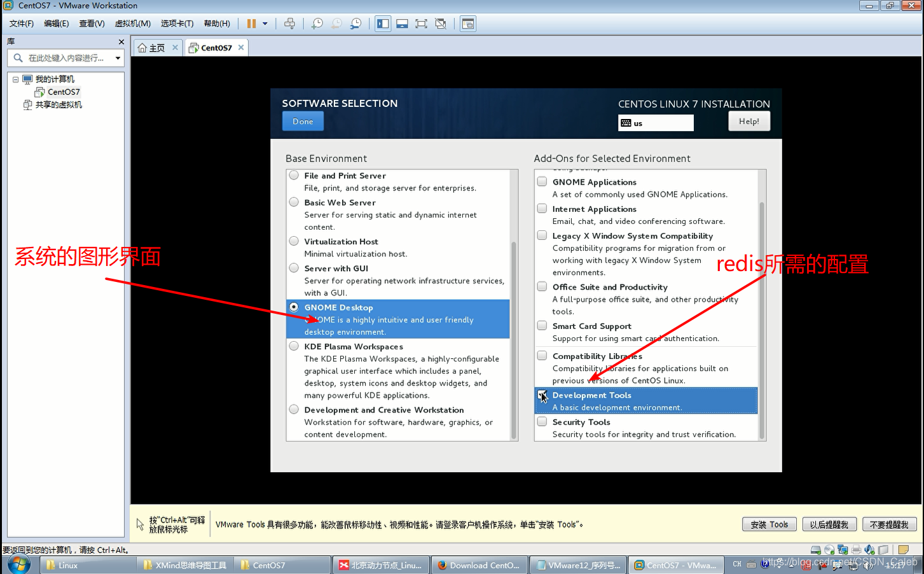The image size is (924, 574).
Task: Open the 查看(V) menu
Action: pyautogui.click(x=92, y=24)
